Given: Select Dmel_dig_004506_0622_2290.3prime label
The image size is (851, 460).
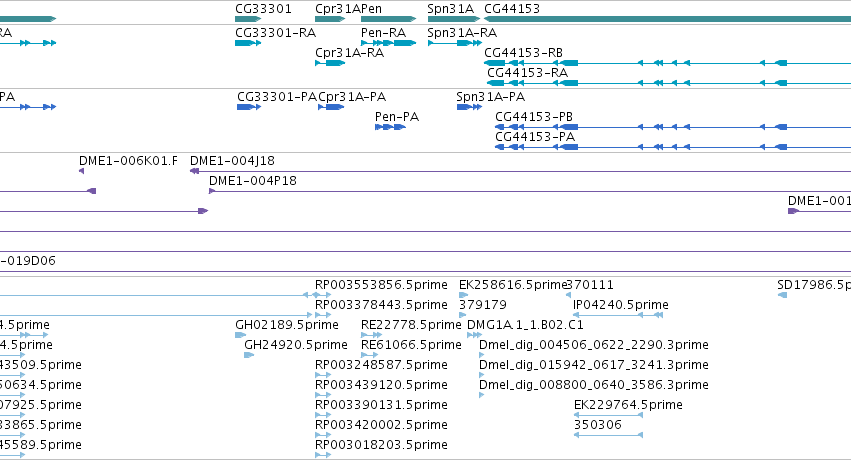Looking at the screenshot, I should (x=594, y=345).
